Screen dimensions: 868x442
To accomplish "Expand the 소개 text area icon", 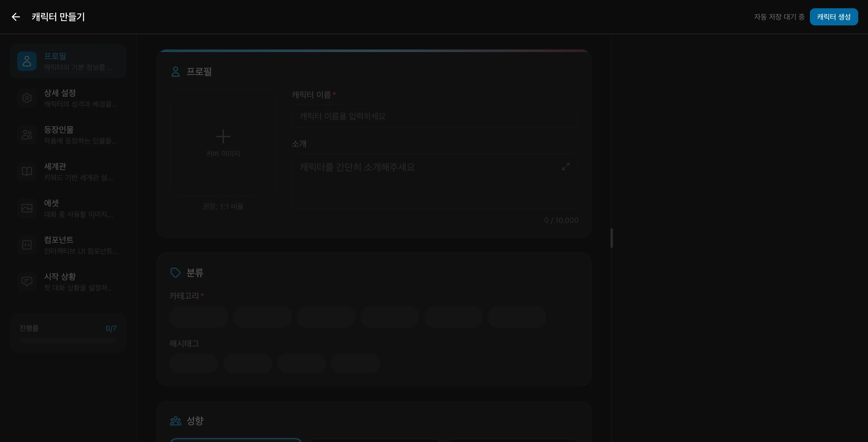I will (x=566, y=167).
